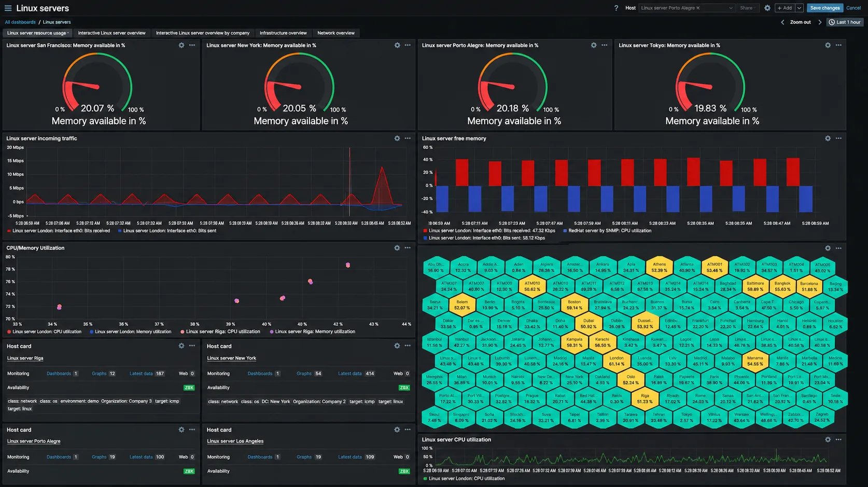This screenshot has width=868, height=487.
Task: Open the hamburger sidebar menu
Action: (x=8, y=8)
